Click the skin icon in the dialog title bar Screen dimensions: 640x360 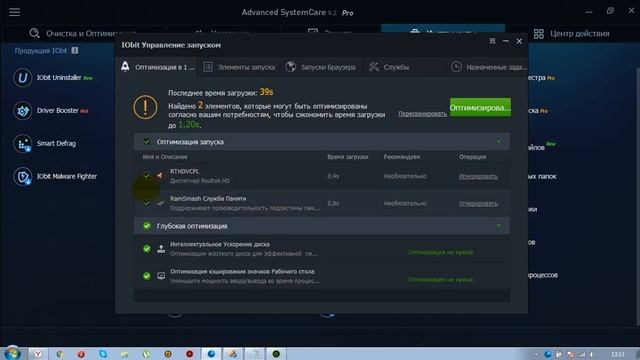[492, 41]
